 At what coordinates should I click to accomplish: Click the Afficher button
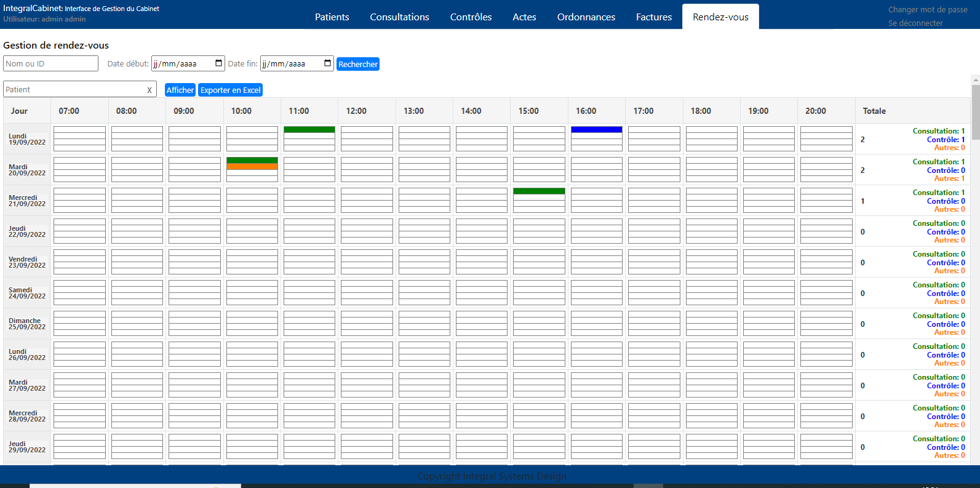coord(180,90)
